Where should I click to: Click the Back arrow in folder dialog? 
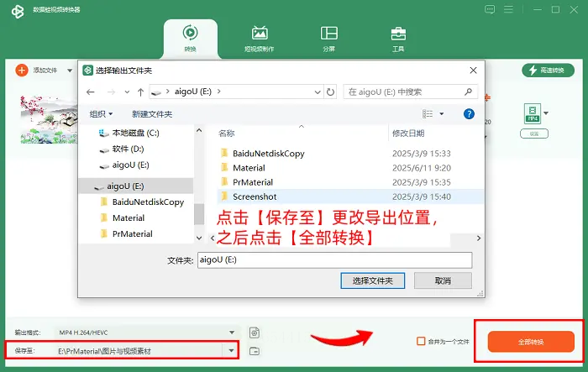coord(91,92)
